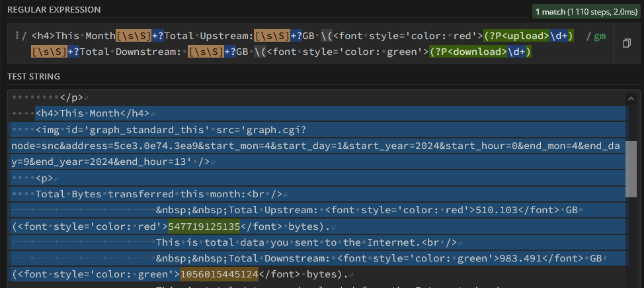Click 'Total Bytes transferred this month:' line
Viewport: 644px width, 288px height.
(x=141, y=194)
